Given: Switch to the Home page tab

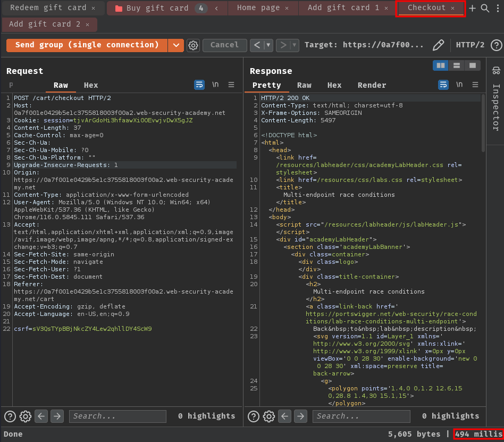Looking at the screenshot, I should point(258,8).
